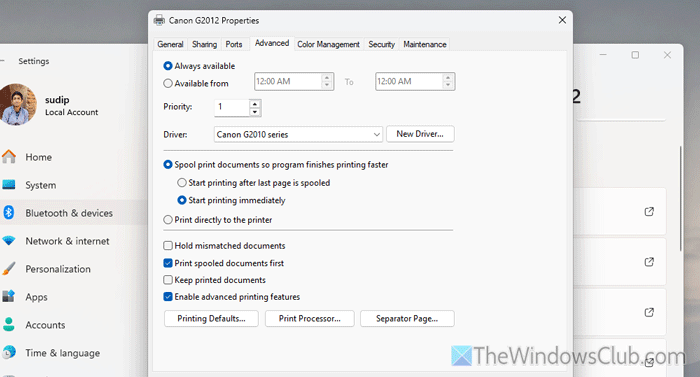Switch to the General tab
This screenshot has width=700, height=377.
(x=171, y=44)
